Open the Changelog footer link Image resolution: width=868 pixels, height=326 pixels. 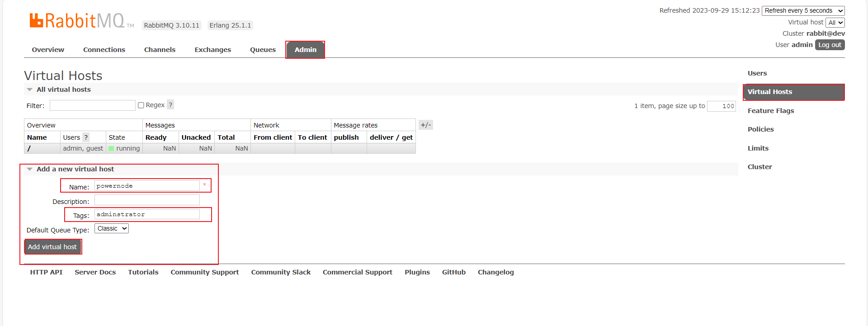pos(496,272)
